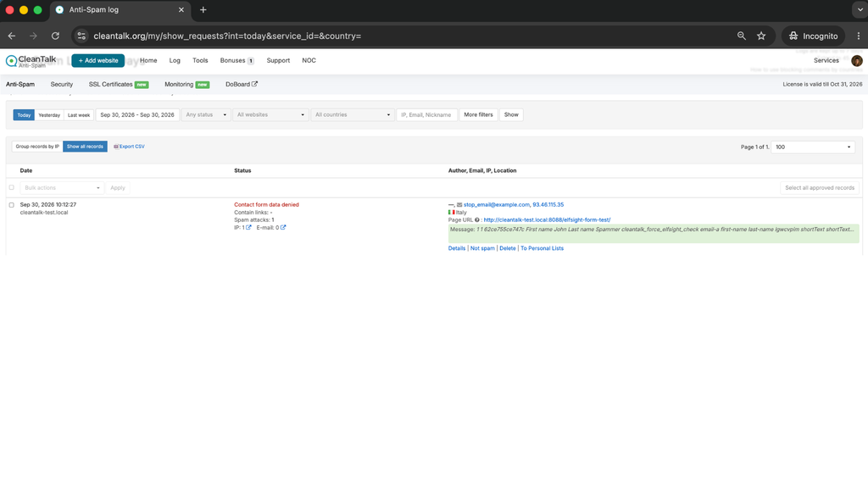Click the browser address bar URL

pos(227,36)
